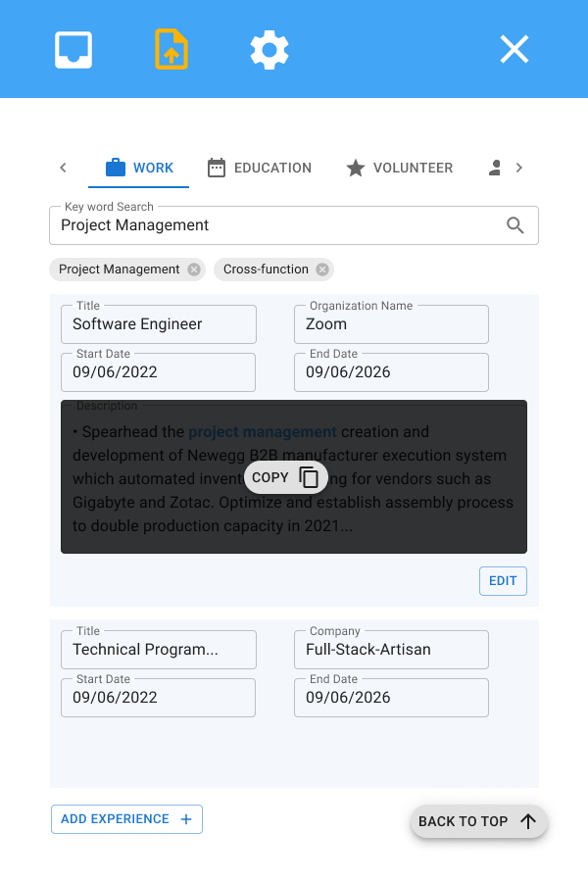Remove the Project Management chip
Viewport: 588px width, 882px height.
tap(194, 269)
